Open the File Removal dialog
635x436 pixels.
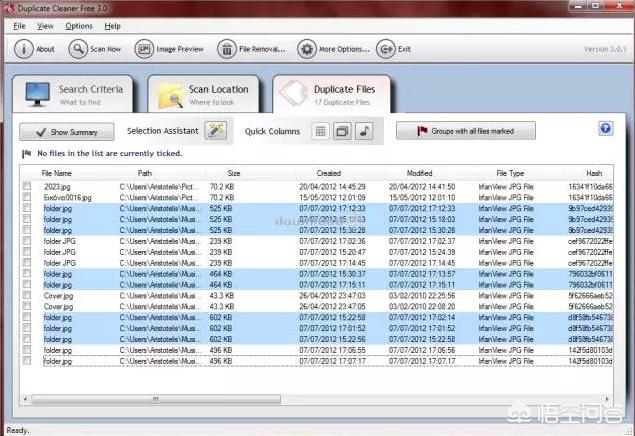tap(251, 49)
